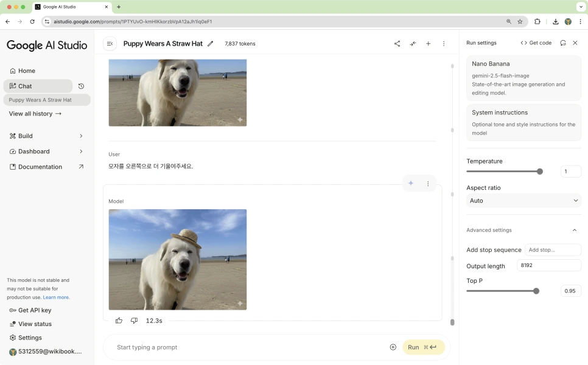
Task: Open browser extensions puzzle icon
Action: 537,21
